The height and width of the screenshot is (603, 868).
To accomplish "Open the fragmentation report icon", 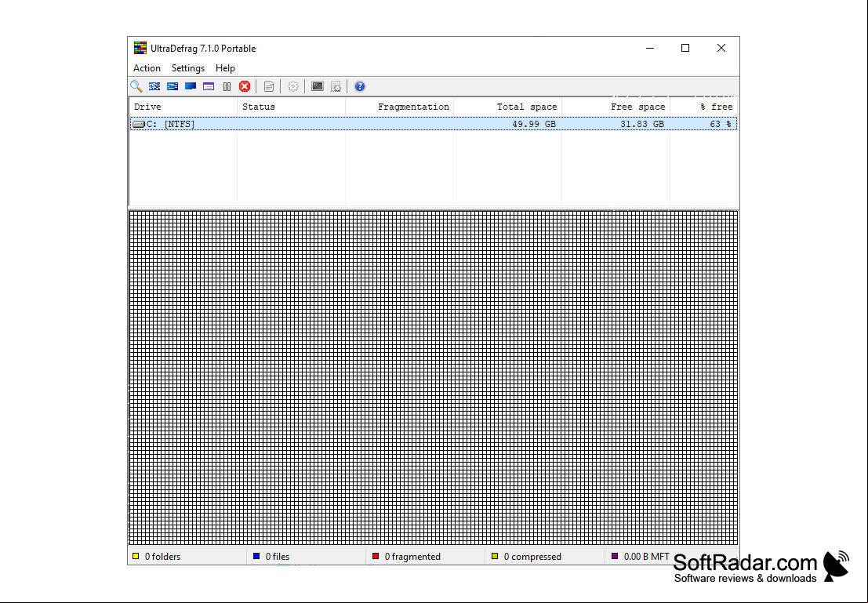I will (269, 86).
